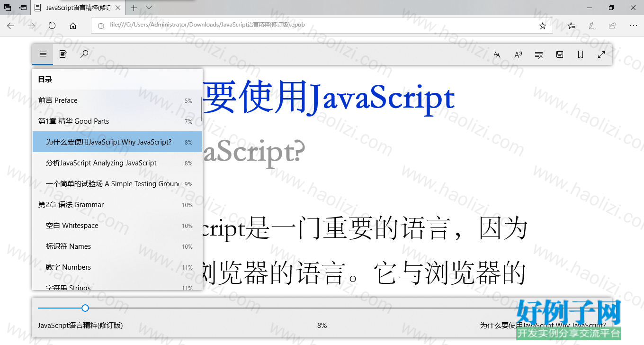The height and width of the screenshot is (345, 644).
Task: Open the notes panel icon
Action: (x=63, y=54)
